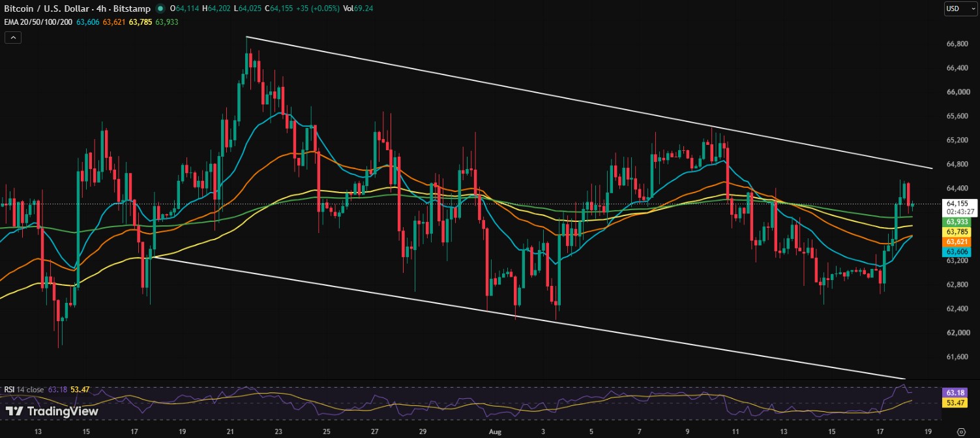Click the yellow 63,785 value in EMA legend
This screenshot has height=438, width=980.
[140, 22]
